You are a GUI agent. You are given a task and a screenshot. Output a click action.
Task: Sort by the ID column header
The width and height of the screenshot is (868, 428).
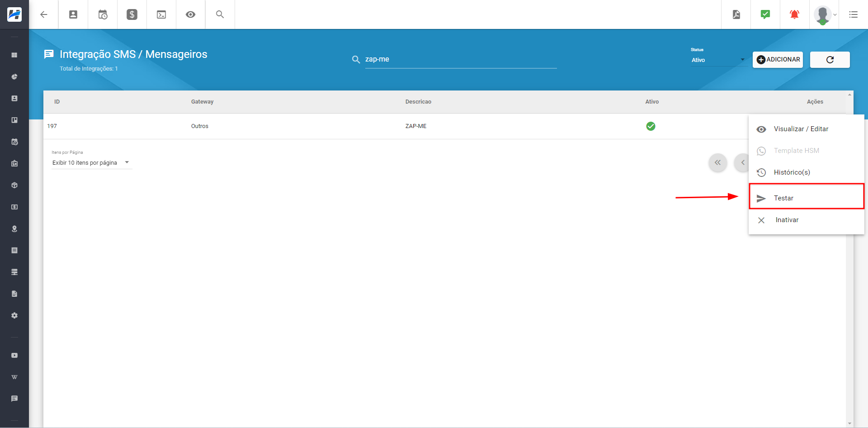click(x=57, y=102)
